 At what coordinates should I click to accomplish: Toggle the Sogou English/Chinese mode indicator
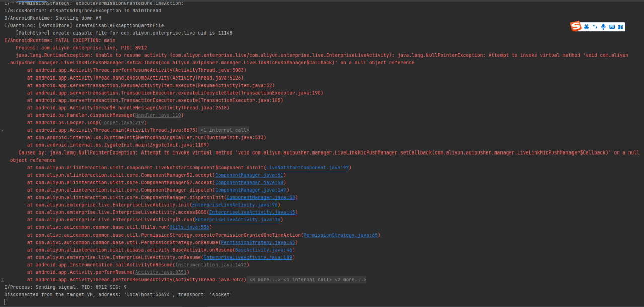click(587, 27)
